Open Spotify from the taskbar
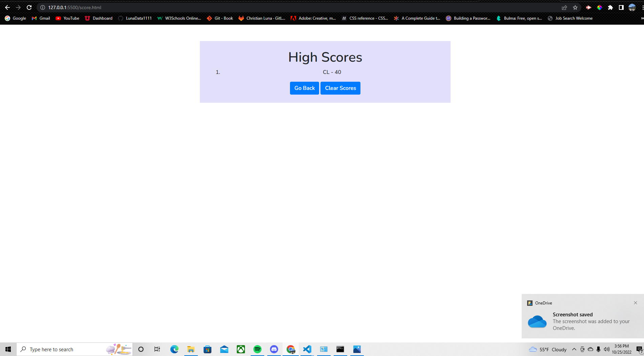This screenshot has width=644, height=356. [x=257, y=349]
